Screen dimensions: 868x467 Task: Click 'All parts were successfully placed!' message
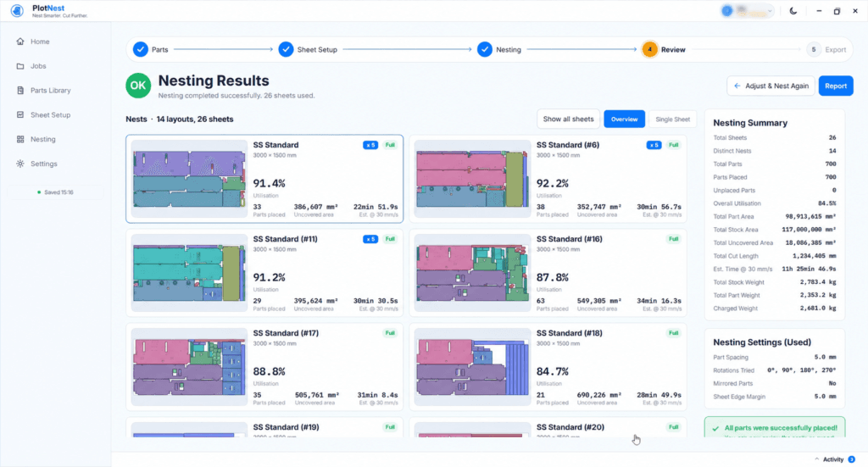(781, 428)
